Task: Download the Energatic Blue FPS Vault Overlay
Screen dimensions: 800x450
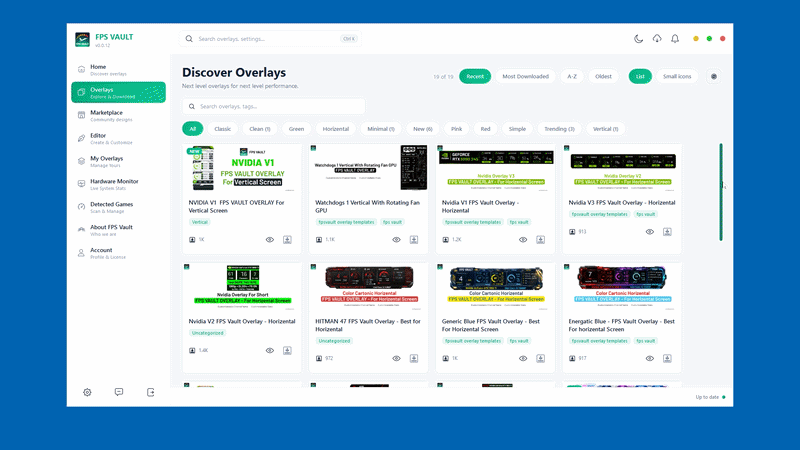Action: tap(667, 359)
